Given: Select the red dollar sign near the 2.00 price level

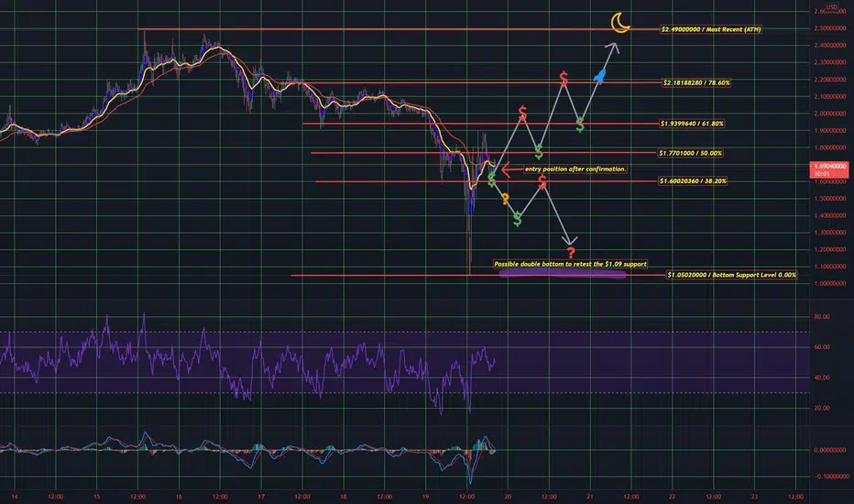Looking at the screenshot, I should tap(522, 114).
